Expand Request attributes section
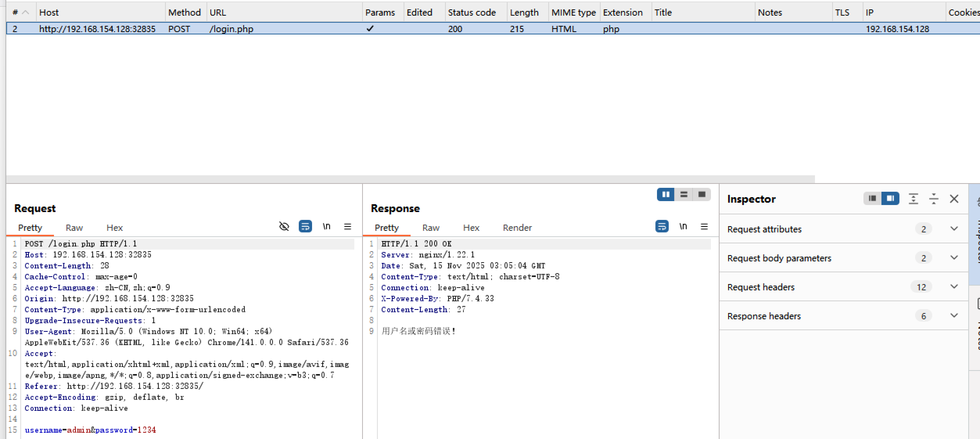Viewport: 980px width, 439px height. 954,229
